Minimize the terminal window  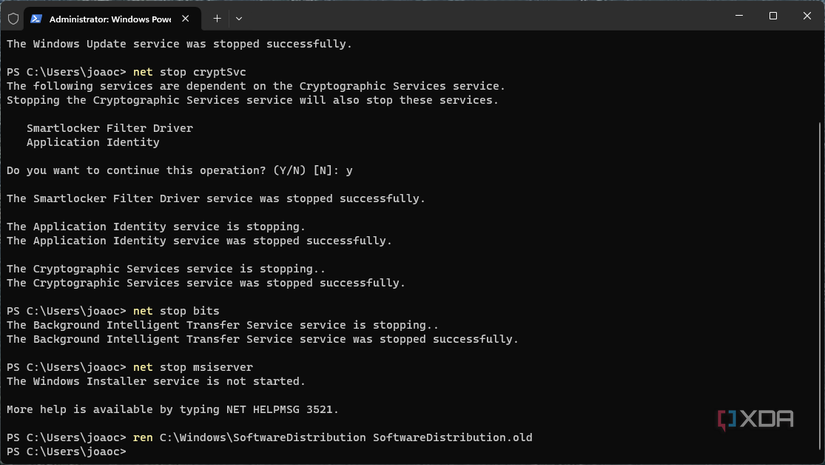pyautogui.click(x=739, y=16)
